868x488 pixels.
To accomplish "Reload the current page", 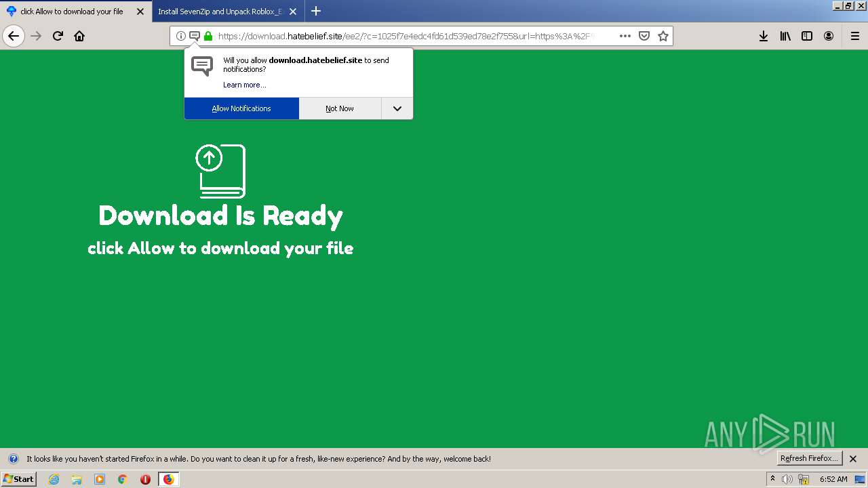I will pyautogui.click(x=58, y=36).
